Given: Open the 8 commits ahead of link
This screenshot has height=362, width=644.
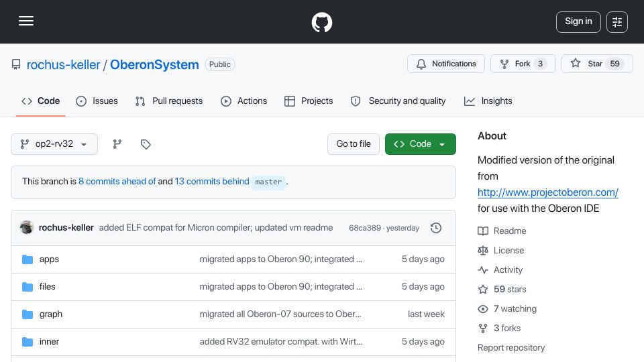Looking at the screenshot, I should [117, 182].
